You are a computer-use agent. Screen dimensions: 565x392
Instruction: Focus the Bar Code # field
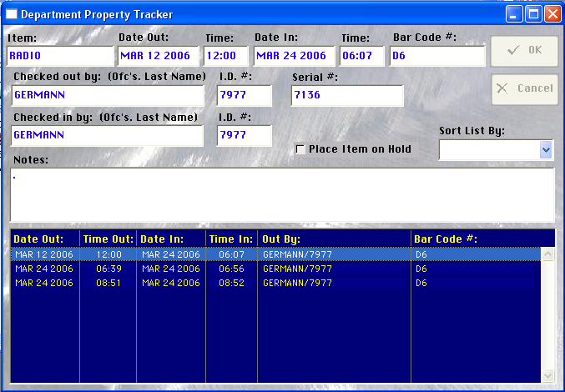(437, 56)
